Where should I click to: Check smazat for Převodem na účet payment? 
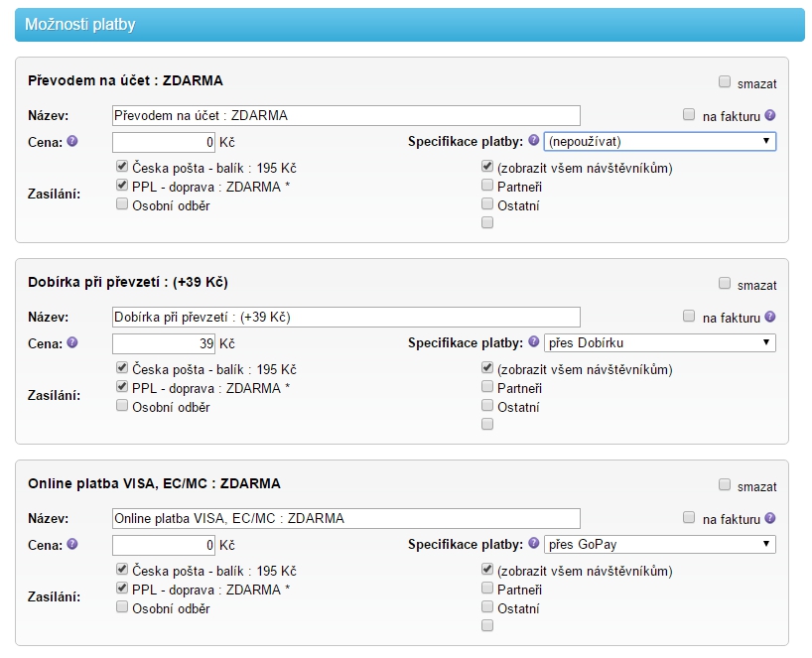coord(725,82)
